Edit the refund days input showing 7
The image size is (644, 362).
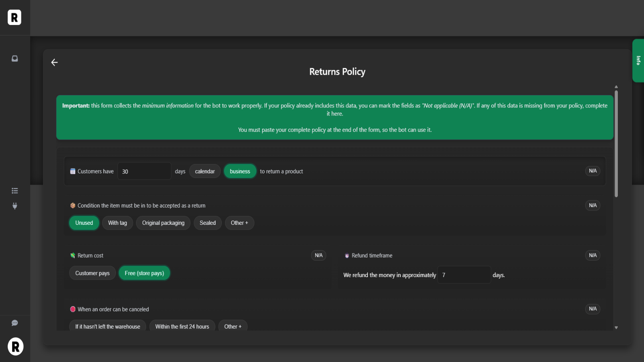(464, 275)
